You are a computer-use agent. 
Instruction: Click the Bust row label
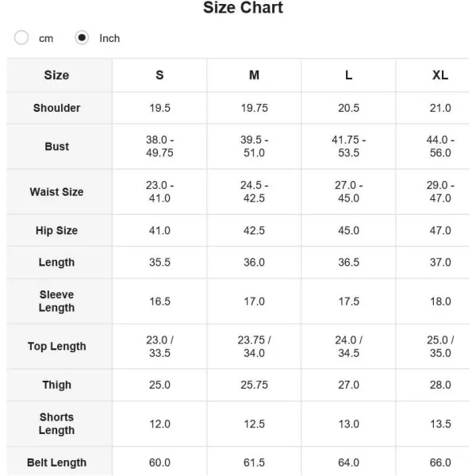pyautogui.click(x=57, y=146)
